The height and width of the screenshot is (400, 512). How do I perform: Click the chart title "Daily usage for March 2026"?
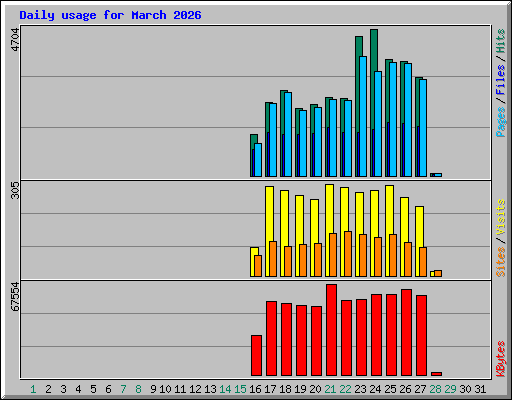pyautogui.click(x=110, y=15)
